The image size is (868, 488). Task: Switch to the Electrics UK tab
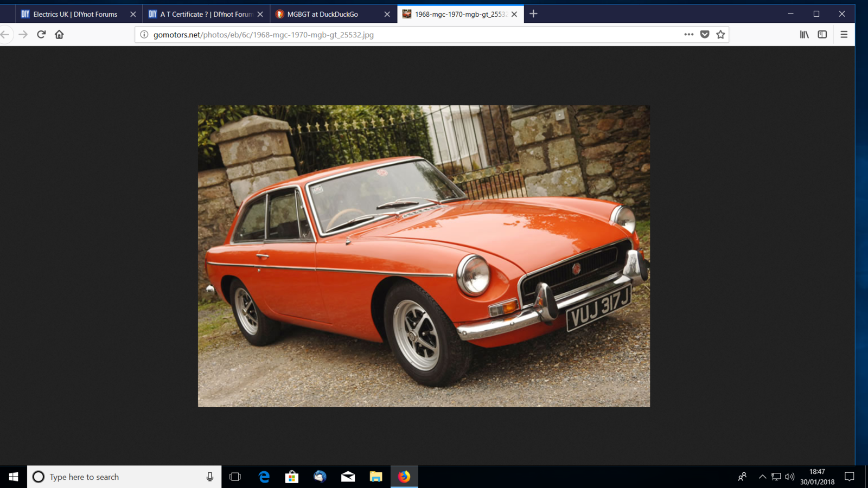tap(75, 14)
